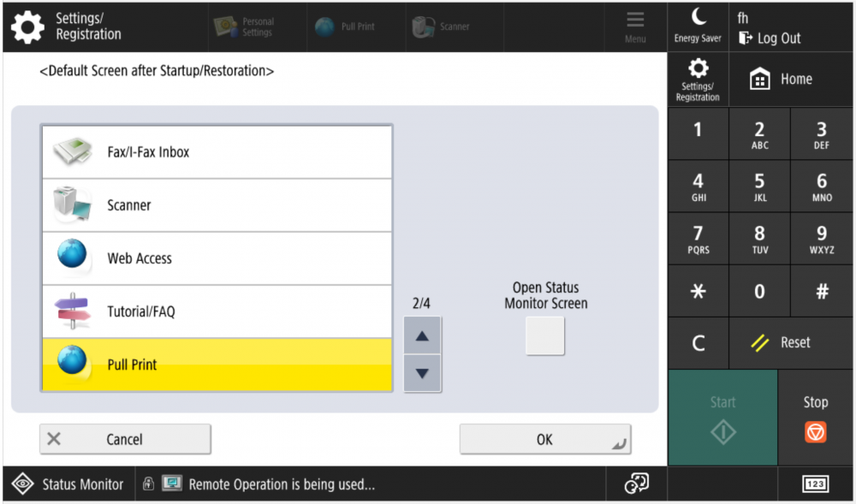
Task: Open the Menu hamburger at top
Action: (x=635, y=21)
